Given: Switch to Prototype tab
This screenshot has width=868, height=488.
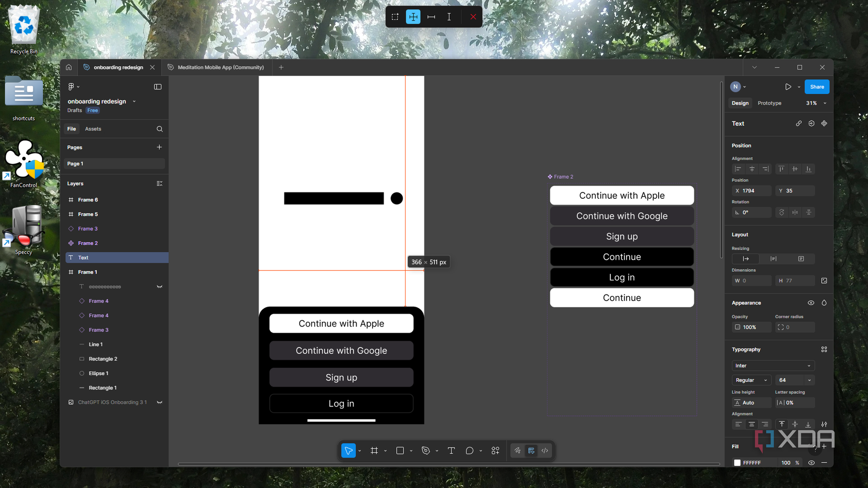Looking at the screenshot, I should coord(769,103).
